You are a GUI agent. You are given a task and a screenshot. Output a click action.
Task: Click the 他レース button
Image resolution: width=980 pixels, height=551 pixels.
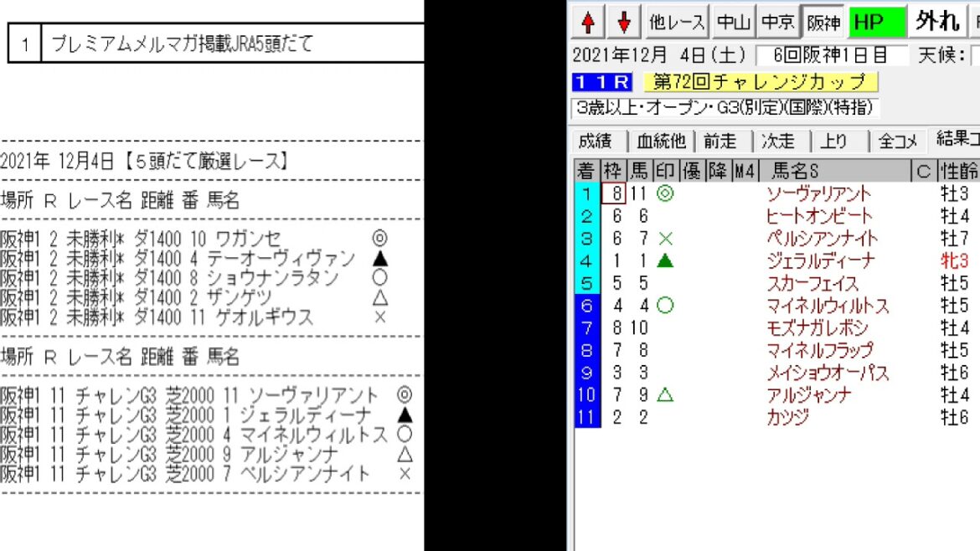point(678,20)
